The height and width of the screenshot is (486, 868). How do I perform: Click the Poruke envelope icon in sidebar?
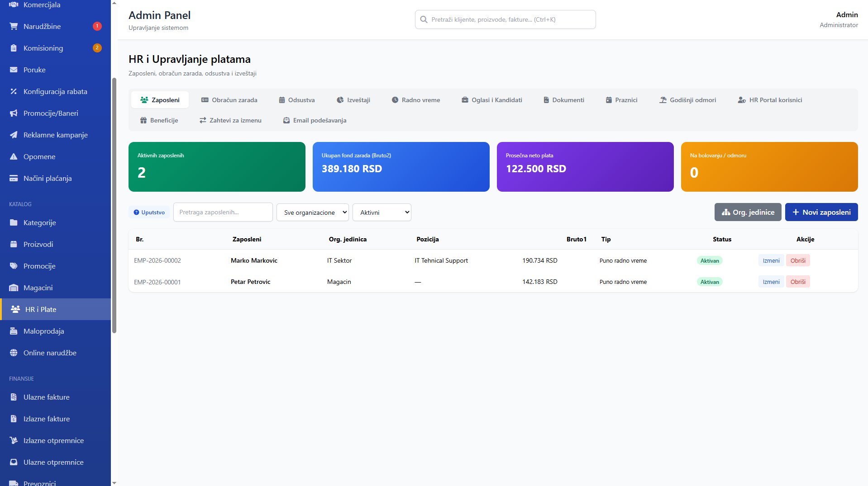pos(14,70)
